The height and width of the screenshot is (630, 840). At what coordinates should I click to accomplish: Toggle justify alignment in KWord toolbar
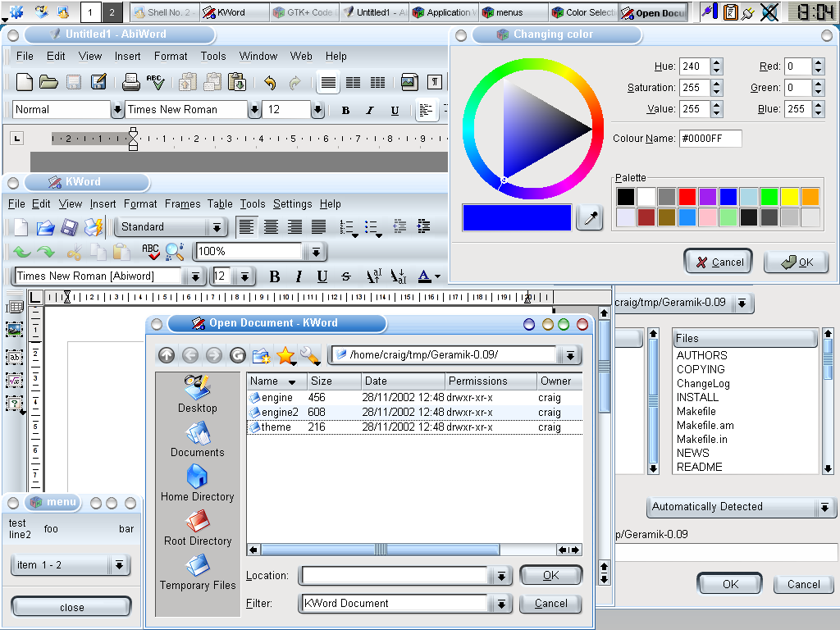pyautogui.click(x=319, y=227)
